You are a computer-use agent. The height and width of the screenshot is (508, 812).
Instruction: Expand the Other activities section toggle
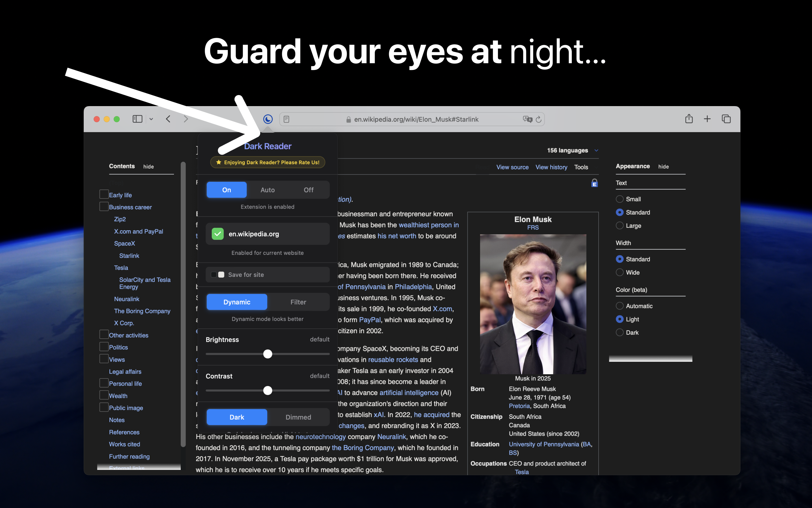click(104, 334)
